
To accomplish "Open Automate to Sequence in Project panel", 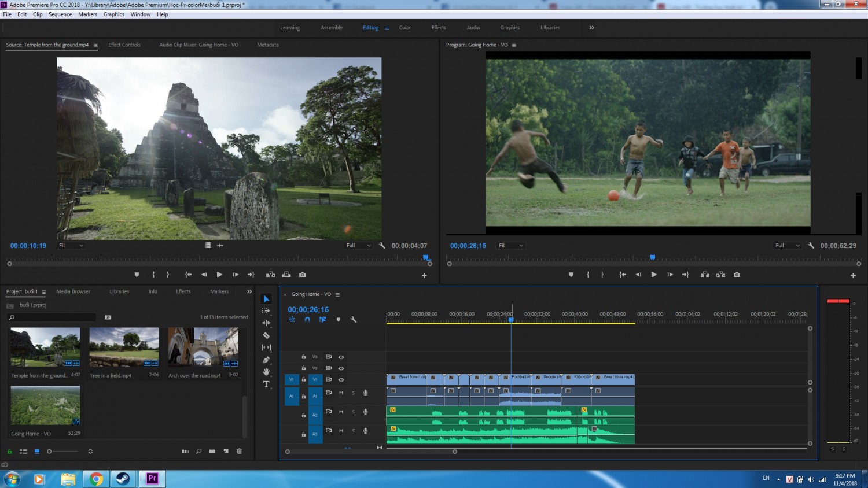I will point(185,451).
